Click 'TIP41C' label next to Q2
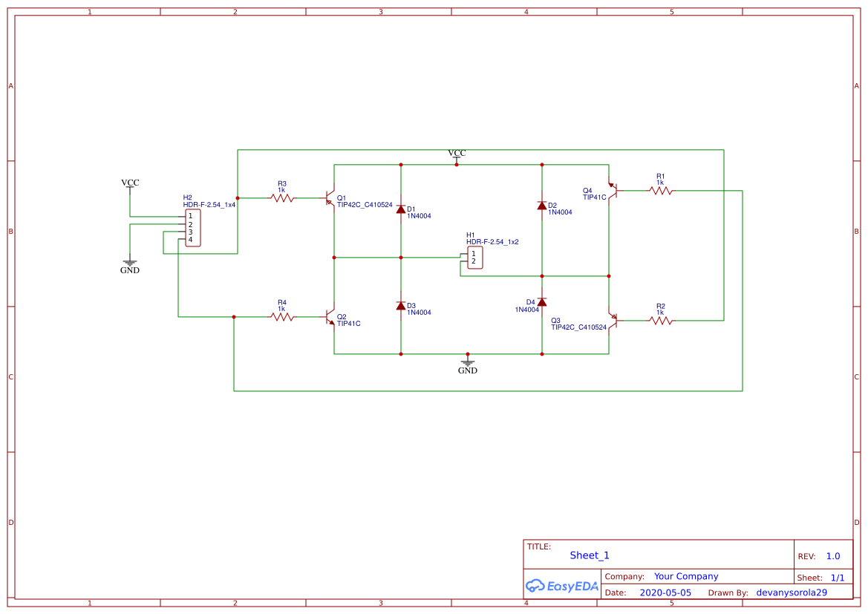 [x=349, y=324]
